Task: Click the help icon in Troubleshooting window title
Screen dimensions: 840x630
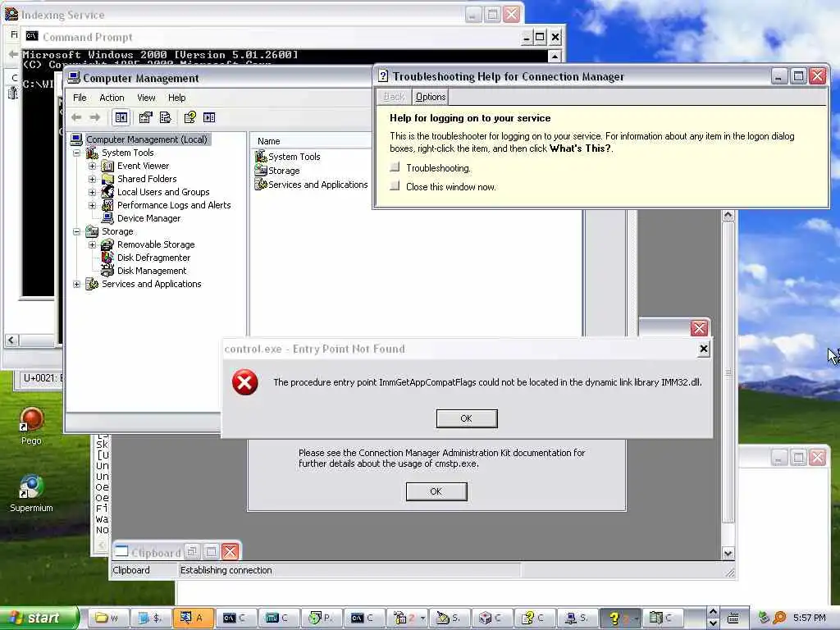Action: pos(382,76)
